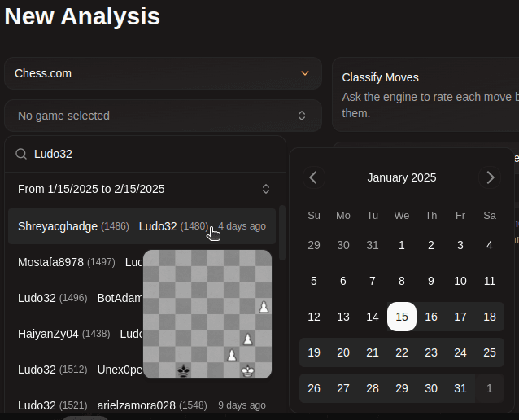Pick January 16 on the calendar
The image size is (519, 420).
431,317
